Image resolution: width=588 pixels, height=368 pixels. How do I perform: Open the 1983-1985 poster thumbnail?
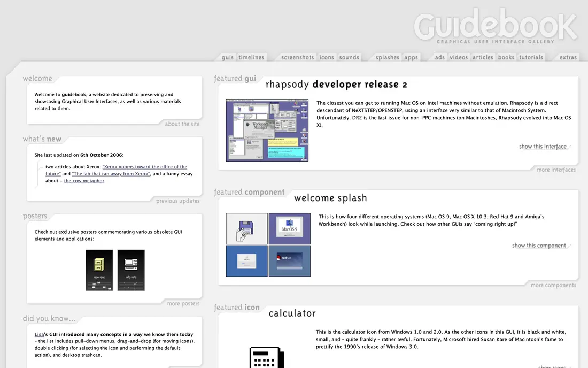[x=131, y=270]
